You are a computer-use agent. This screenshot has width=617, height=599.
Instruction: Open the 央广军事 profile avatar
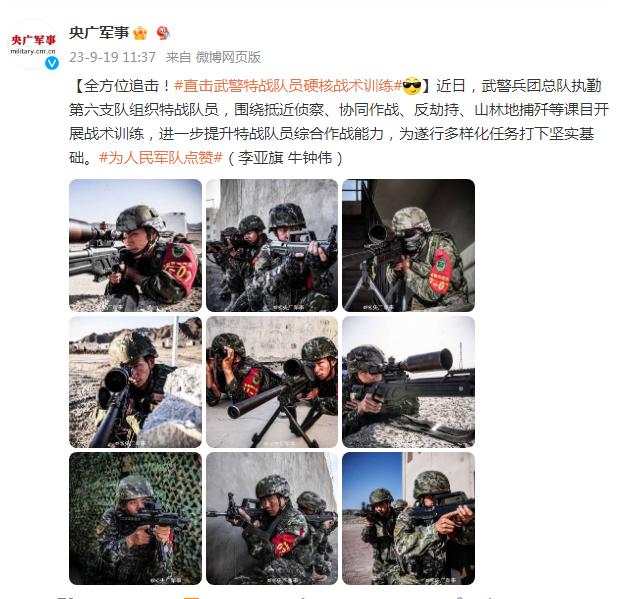tap(33, 44)
